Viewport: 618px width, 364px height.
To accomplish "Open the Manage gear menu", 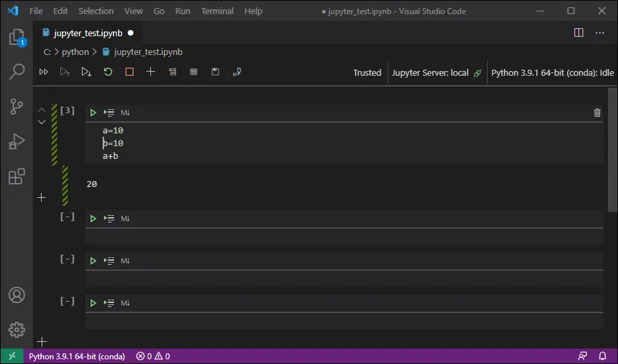I will (17, 330).
